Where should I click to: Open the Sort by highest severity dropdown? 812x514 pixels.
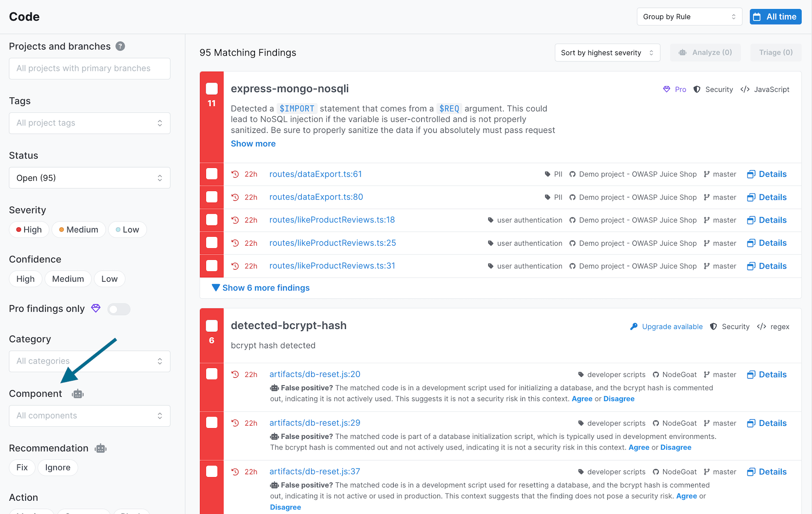[607, 52]
